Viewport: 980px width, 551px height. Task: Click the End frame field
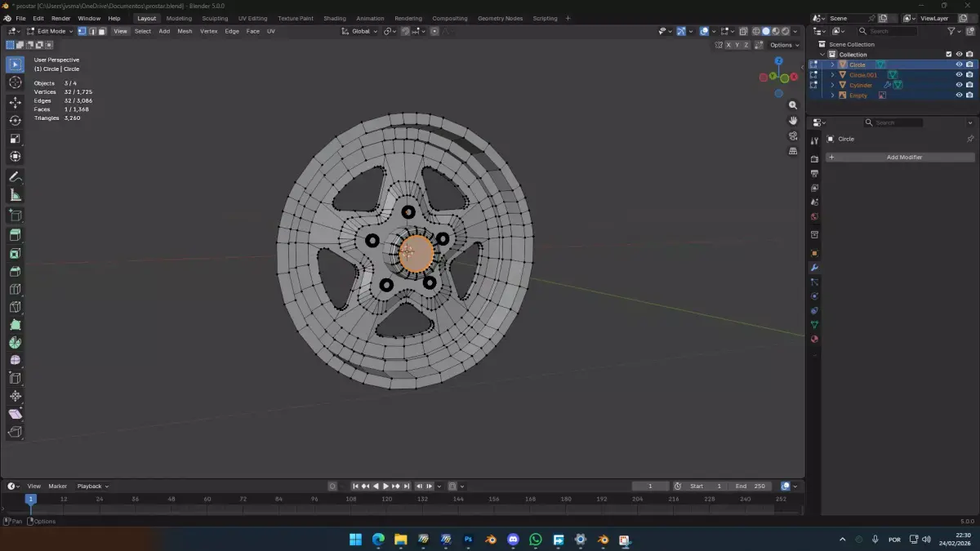751,487
